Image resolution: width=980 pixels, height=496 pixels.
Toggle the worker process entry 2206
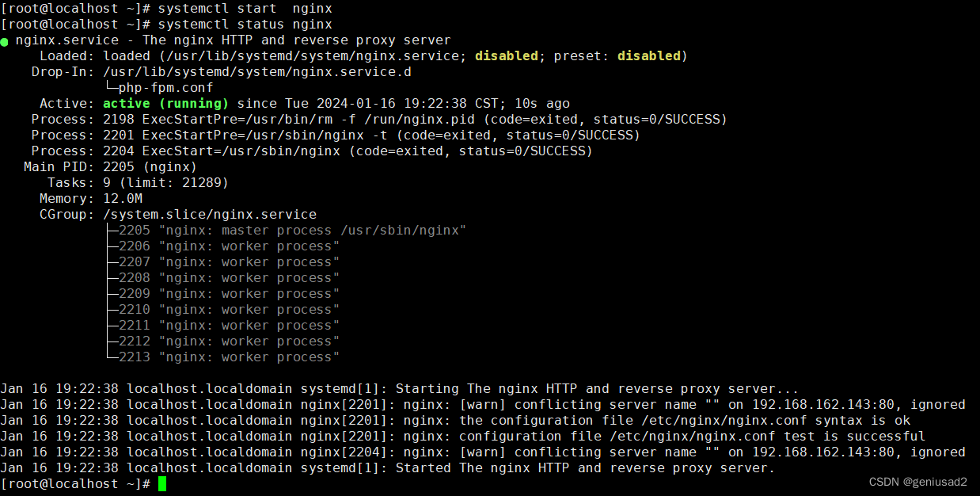[230, 246]
